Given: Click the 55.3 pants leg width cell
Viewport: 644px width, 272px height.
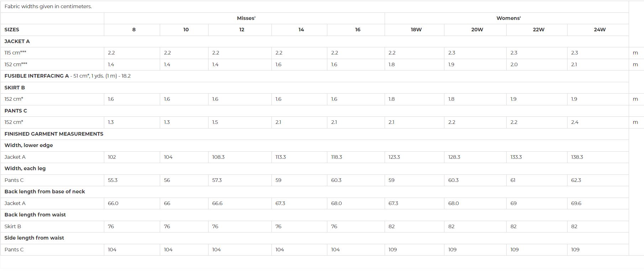Looking at the screenshot, I should point(113,180).
